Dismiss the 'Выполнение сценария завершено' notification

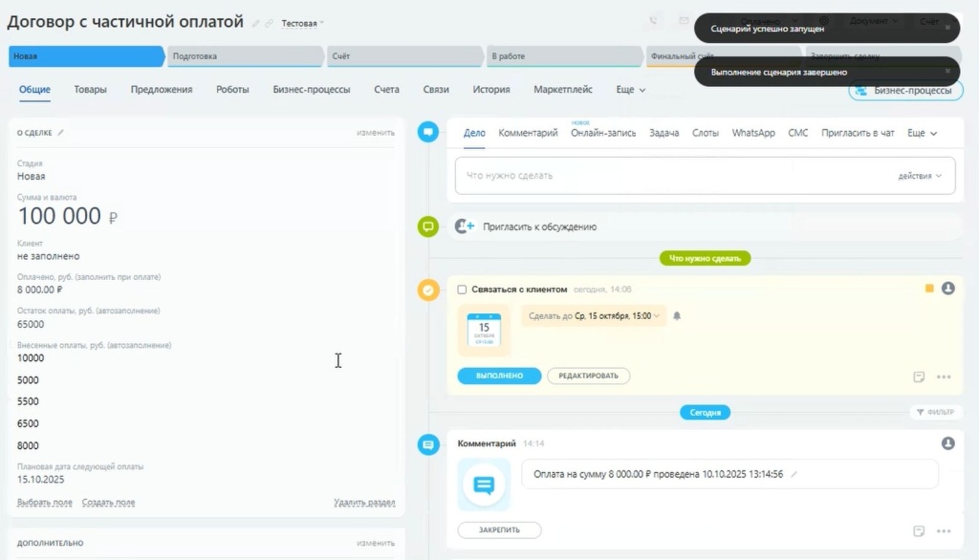pyautogui.click(x=947, y=72)
